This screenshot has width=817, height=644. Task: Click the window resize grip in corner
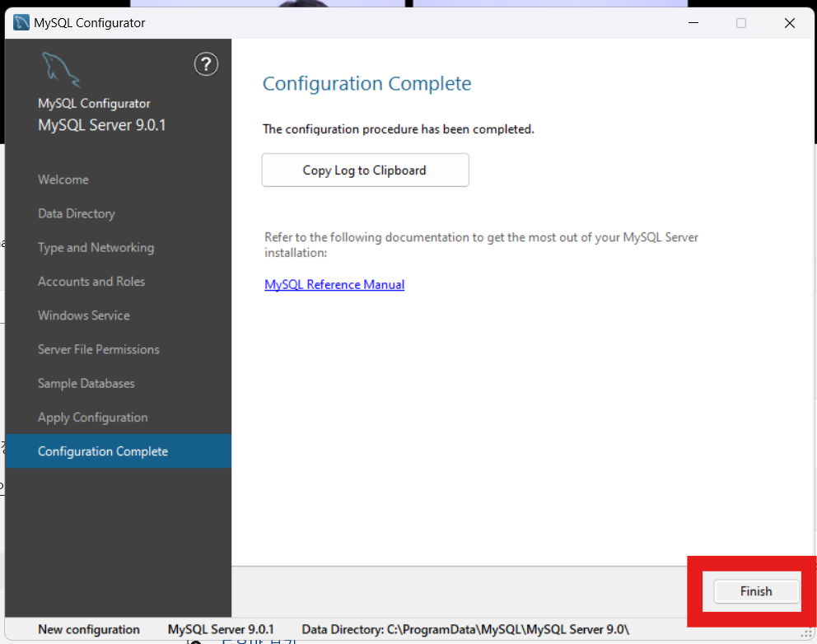(806, 633)
